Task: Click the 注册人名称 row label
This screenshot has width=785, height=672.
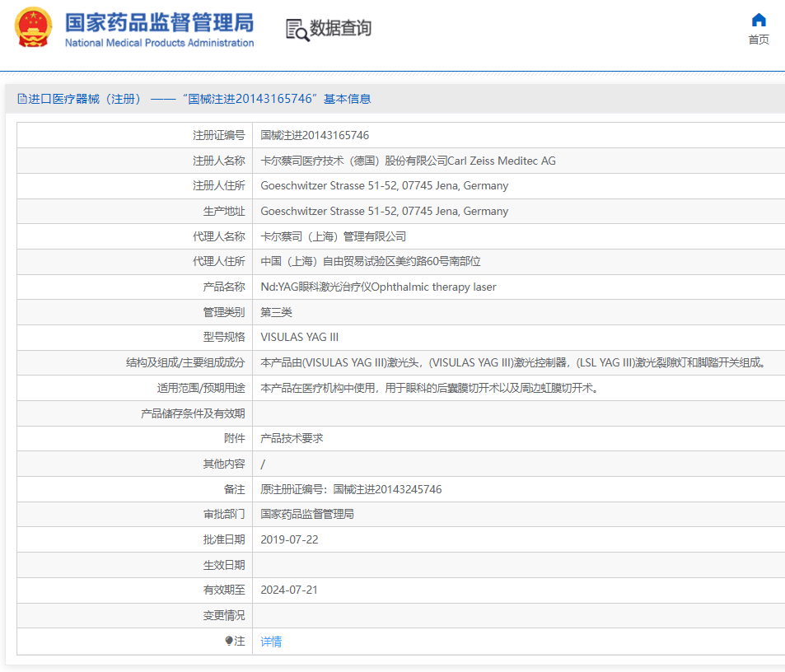Action: click(219, 161)
